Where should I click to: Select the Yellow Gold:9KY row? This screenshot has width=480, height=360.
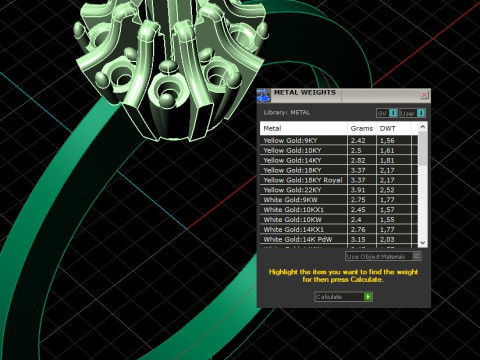pos(339,140)
